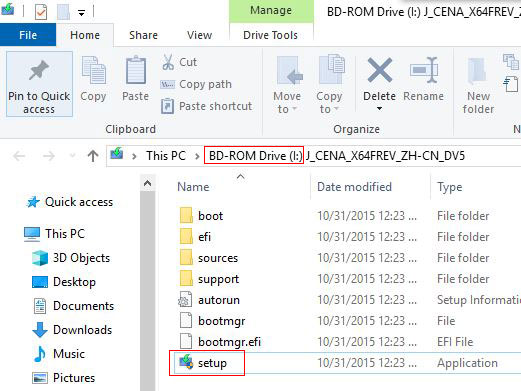
Task: Sort by Date modified column
Action: pos(354,187)
